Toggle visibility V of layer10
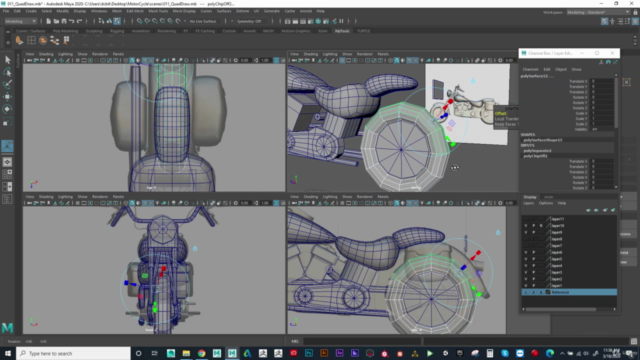Image resolution: width=640 pixels, height=360 pixels. pyautogui.click(x=526, y=226)
